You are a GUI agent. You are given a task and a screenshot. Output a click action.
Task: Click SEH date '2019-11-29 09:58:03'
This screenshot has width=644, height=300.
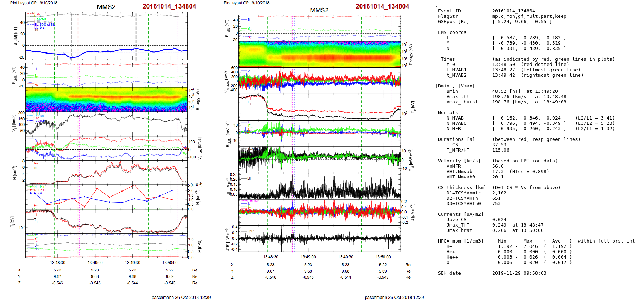click(519, 273)
